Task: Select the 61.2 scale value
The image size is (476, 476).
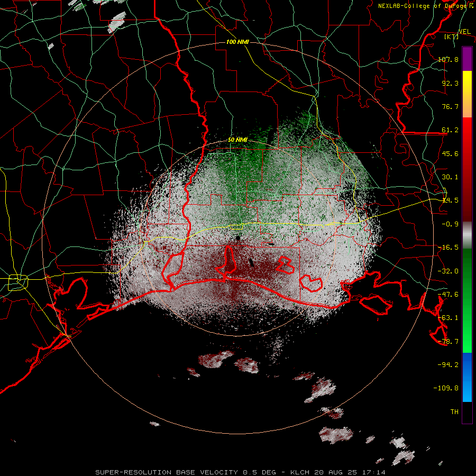Action: 450,130
